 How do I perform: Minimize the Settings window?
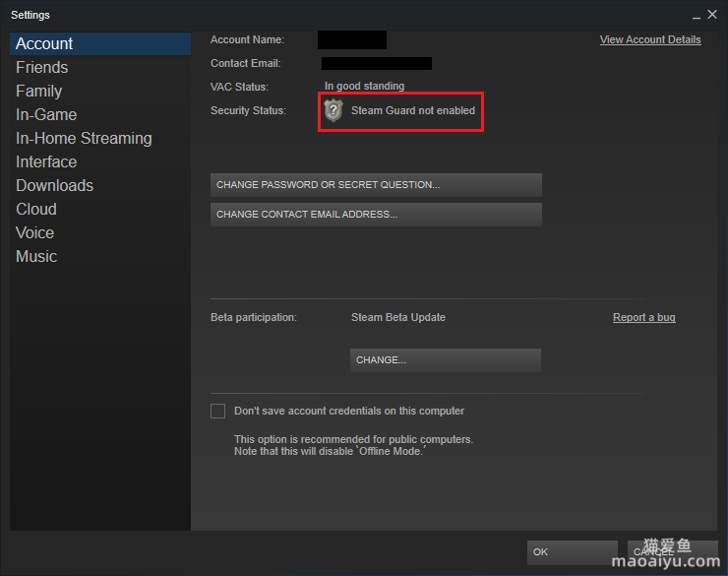696,16
